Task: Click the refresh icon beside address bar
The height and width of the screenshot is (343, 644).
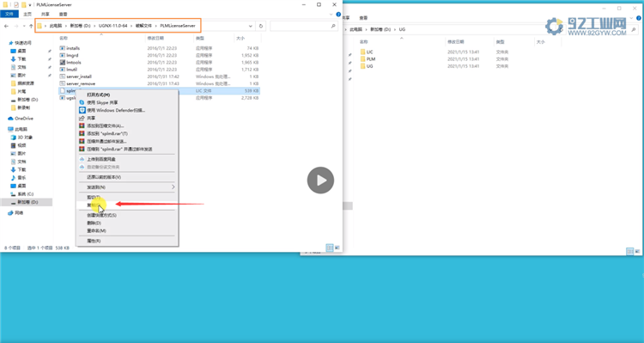Action: (261, 26)
